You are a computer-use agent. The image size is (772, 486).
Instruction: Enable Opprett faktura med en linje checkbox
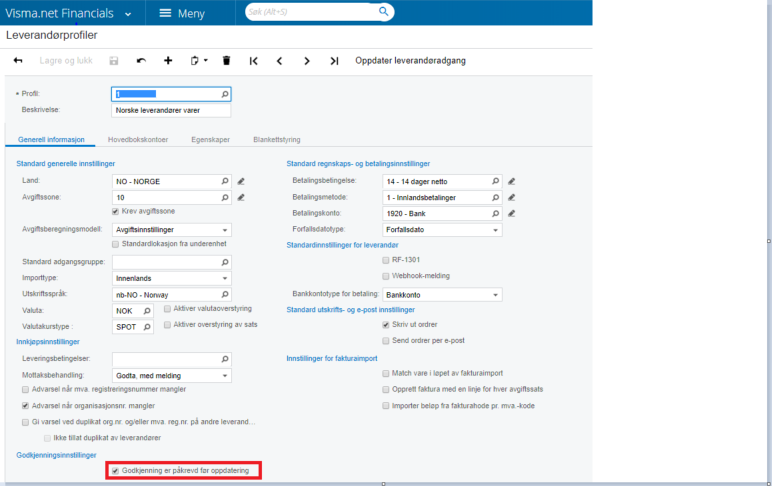click(x=386, y=389)
